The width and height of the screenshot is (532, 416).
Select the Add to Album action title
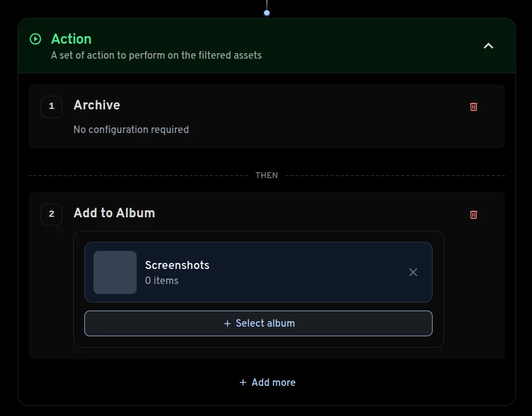[114, 213]
